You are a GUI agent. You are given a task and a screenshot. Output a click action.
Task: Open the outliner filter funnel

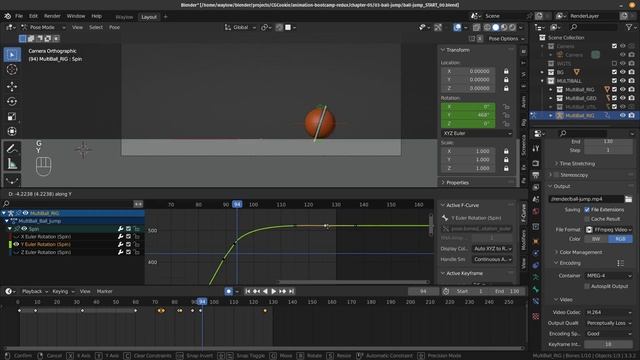tap(629, 27)
